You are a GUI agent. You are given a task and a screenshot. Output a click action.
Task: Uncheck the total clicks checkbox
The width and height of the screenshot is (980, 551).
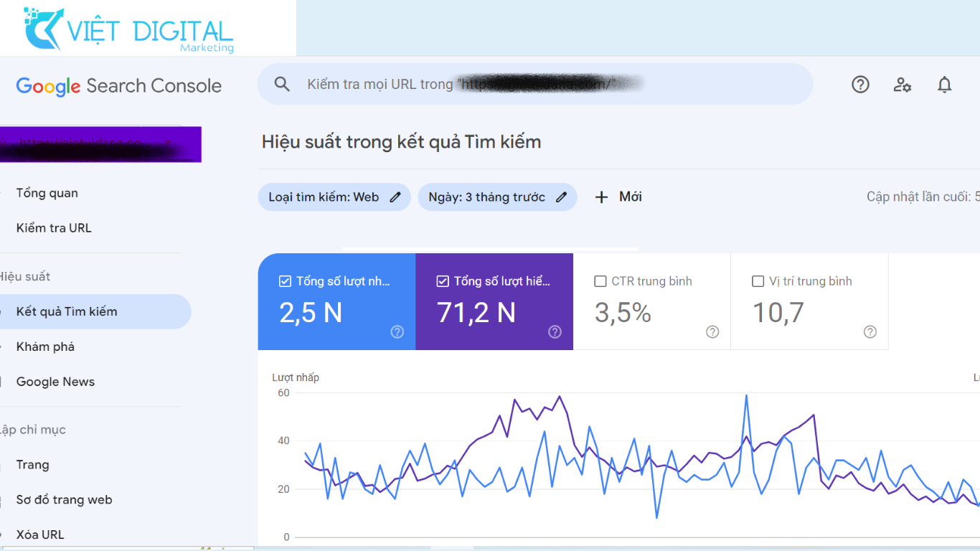[x=285, y=281]
